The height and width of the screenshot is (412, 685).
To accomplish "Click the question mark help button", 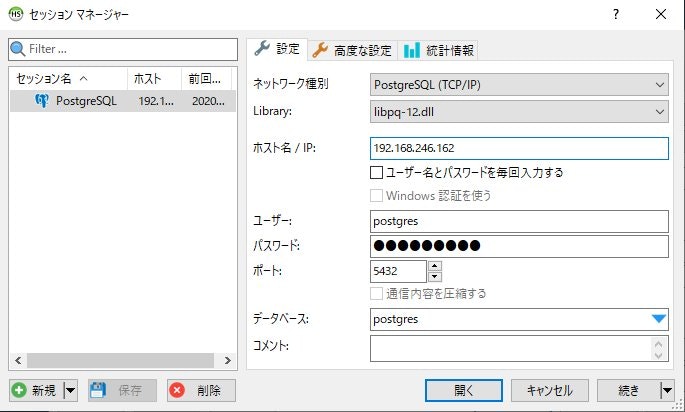I will pos(616,14).
